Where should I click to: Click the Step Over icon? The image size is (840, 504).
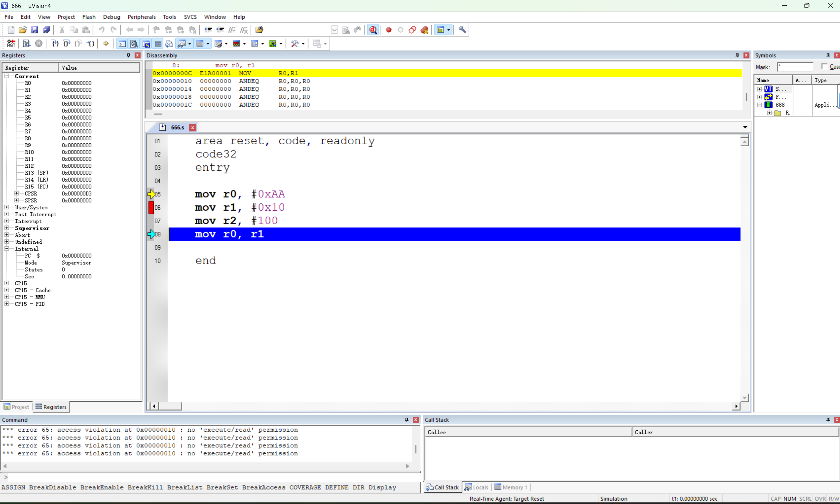(67, 43)
